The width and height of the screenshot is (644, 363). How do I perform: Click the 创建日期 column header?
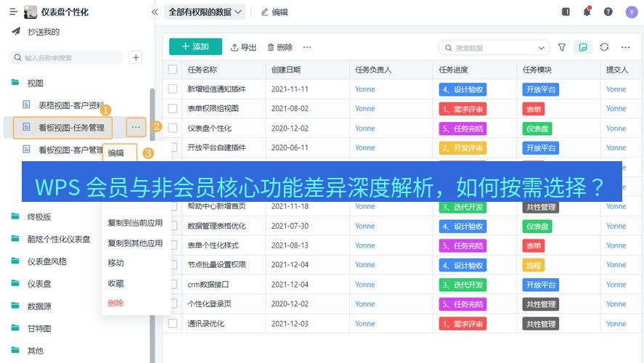click(286, 70)
